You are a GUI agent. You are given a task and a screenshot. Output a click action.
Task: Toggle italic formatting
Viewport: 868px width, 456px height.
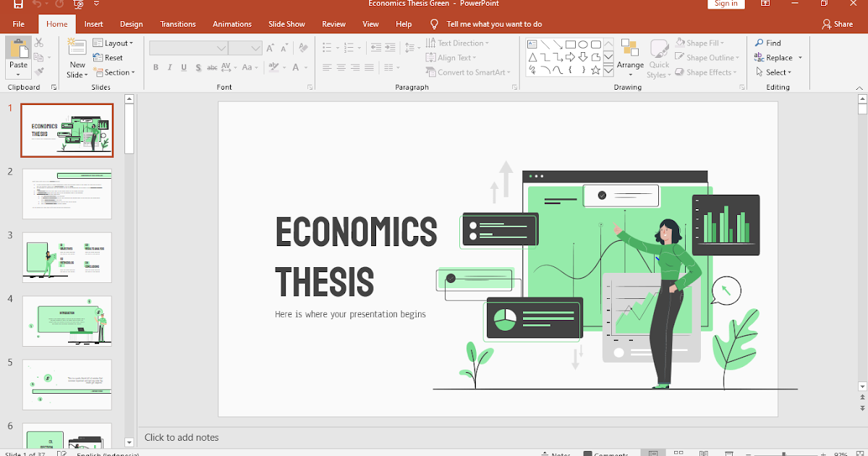click(170, 67)
